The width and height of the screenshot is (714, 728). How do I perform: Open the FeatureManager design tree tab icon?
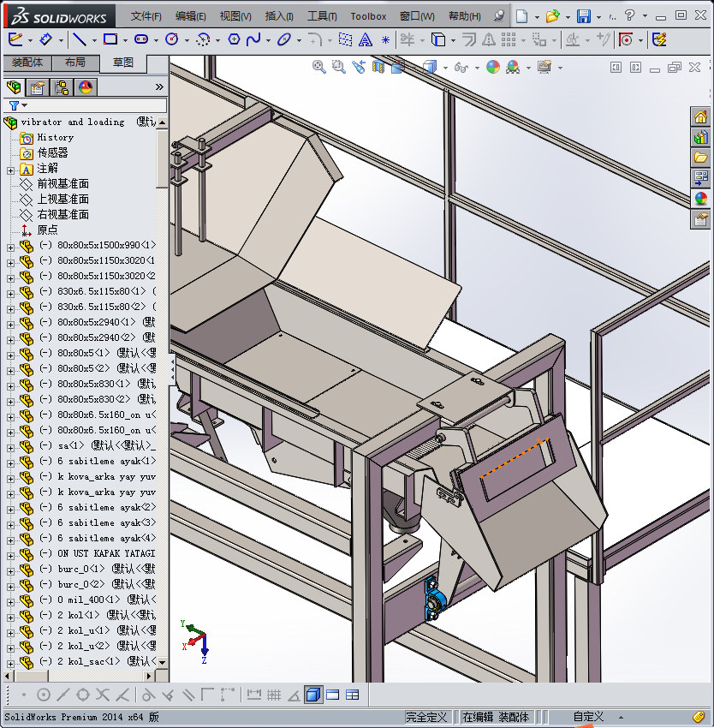pos(14,87)
